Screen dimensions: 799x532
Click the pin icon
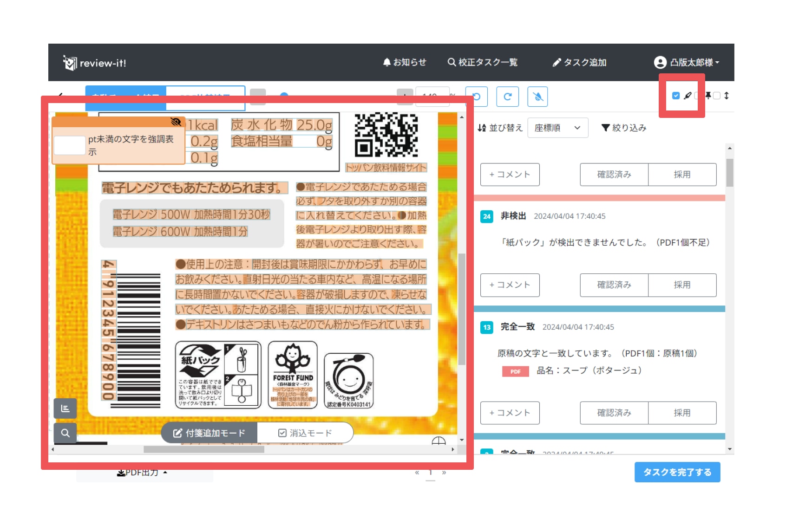coord(708,96)
